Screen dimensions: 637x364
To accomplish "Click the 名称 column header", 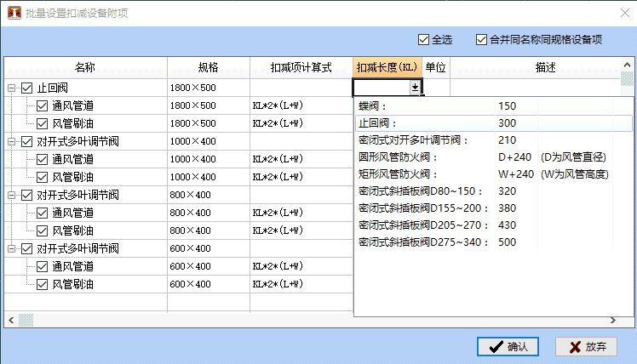I will click(x=85, y=67).
